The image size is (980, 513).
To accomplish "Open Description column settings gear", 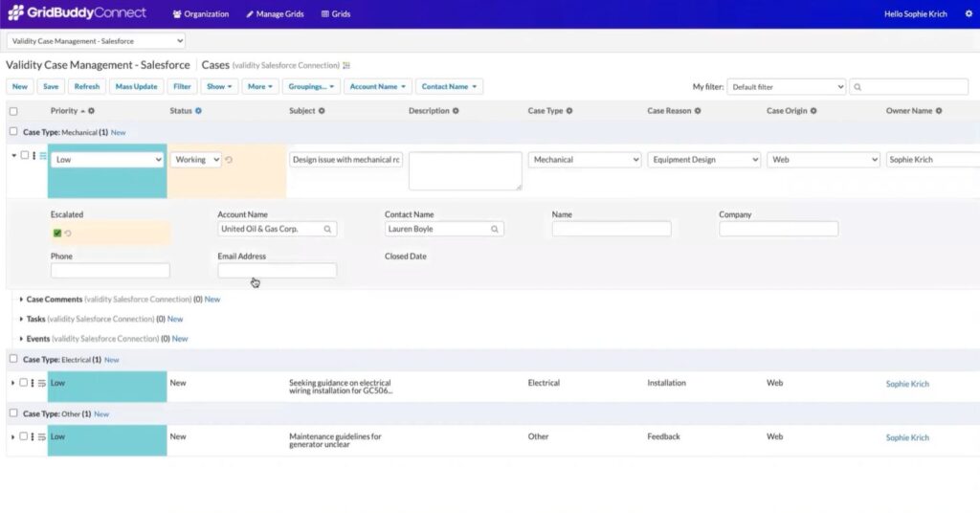I will pos(456,111).
